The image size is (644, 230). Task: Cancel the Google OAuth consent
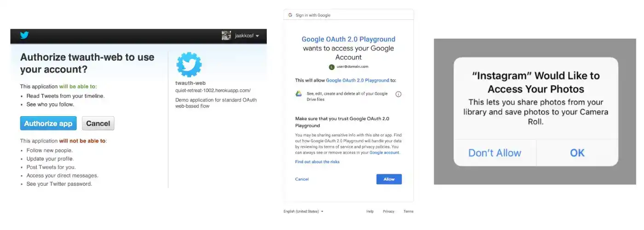tap(302, 179)
